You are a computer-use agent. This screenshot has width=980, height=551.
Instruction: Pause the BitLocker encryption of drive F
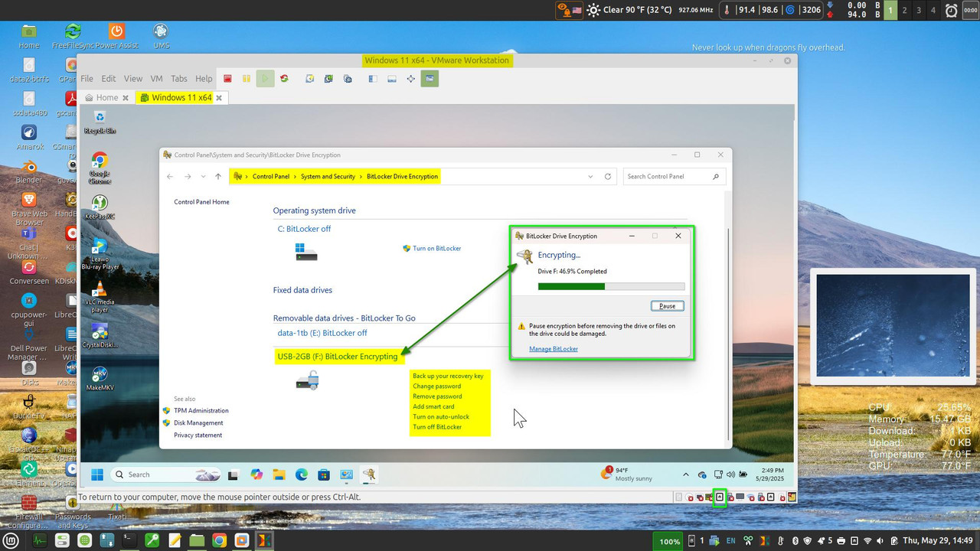point(666,305)
